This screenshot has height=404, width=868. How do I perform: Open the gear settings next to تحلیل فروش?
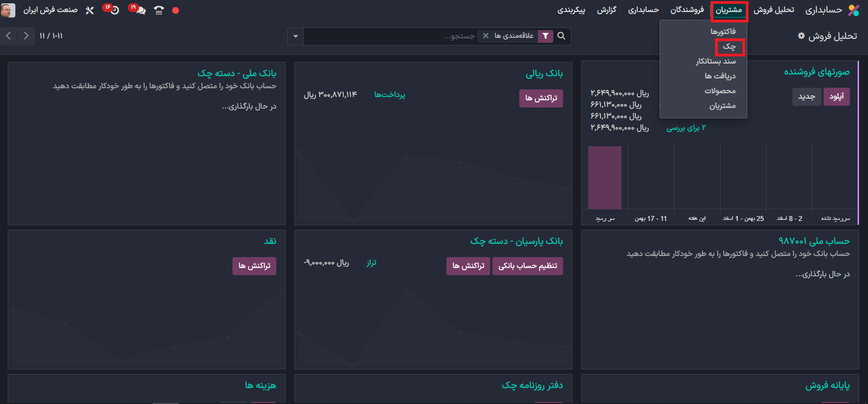pyautogui.click(x=801, y=36)
